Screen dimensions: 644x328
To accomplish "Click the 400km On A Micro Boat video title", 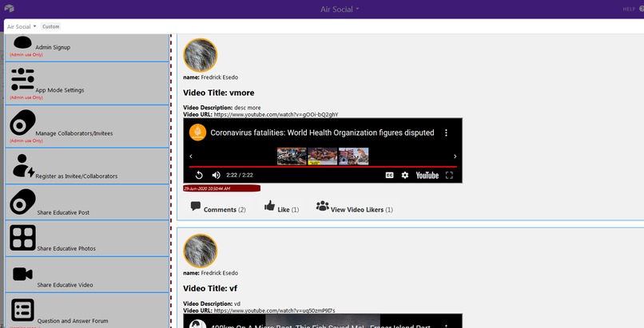I will tap(320, 325).
